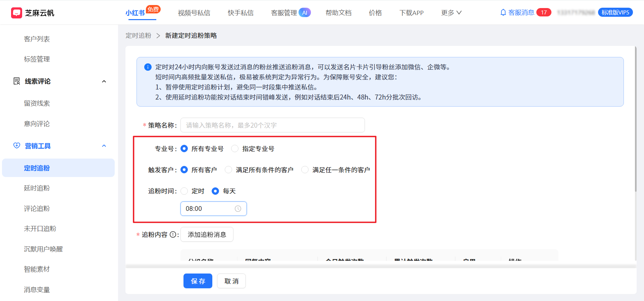Open the 快手私信 tab
The height and width of the screenshot is (301, 644).
[240, 13]
